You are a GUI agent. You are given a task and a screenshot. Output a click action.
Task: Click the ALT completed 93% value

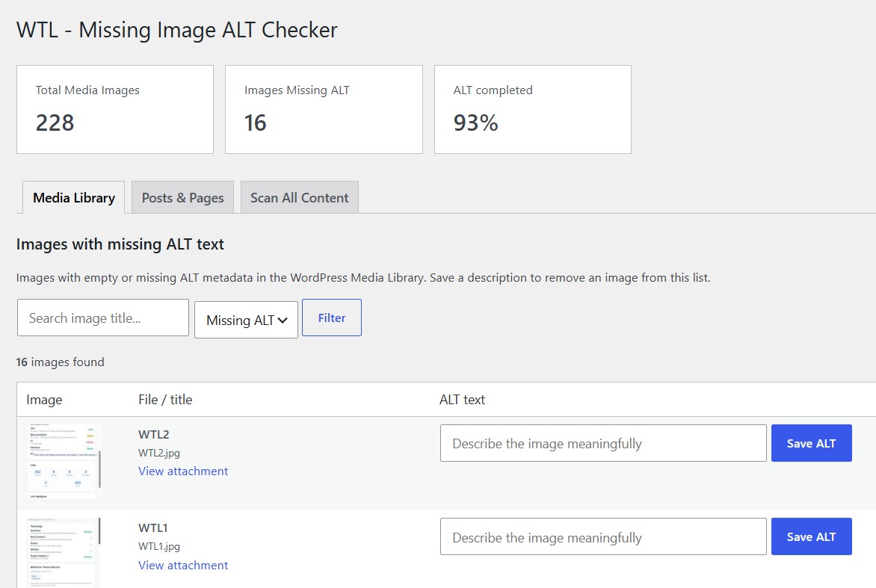coord(475,123)
